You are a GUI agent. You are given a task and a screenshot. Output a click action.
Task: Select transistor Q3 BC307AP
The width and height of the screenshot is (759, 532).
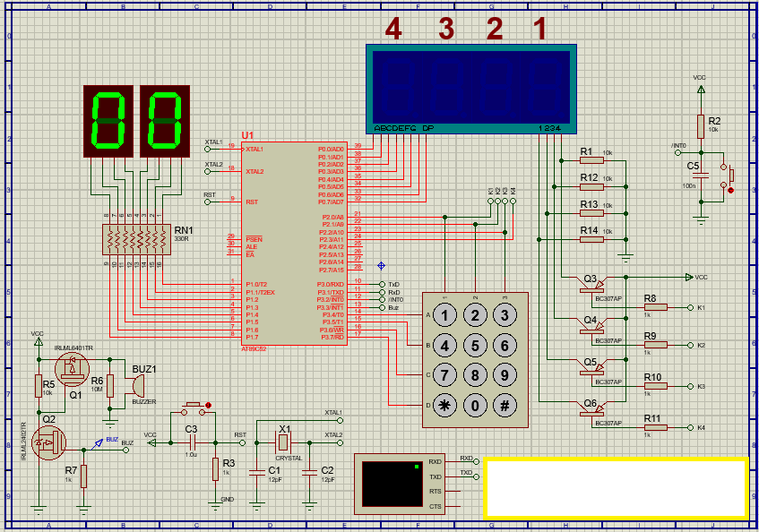[x=592, y=286]
